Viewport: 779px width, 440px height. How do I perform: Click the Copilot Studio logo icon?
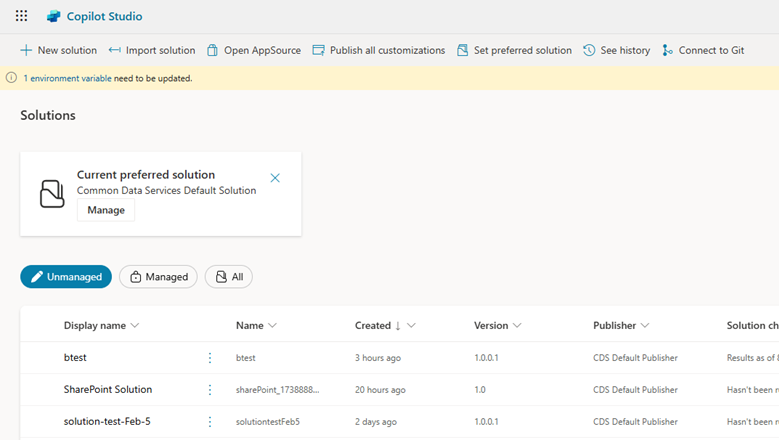(x=53, y=16)
